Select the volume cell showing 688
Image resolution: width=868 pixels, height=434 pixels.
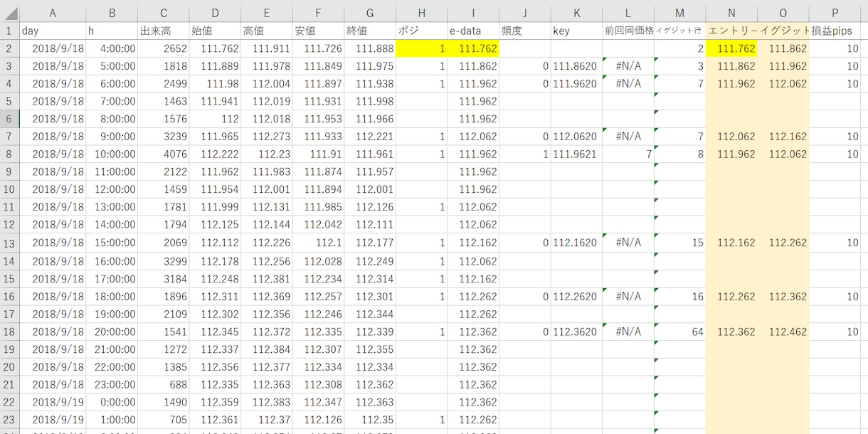pos(164,384)
